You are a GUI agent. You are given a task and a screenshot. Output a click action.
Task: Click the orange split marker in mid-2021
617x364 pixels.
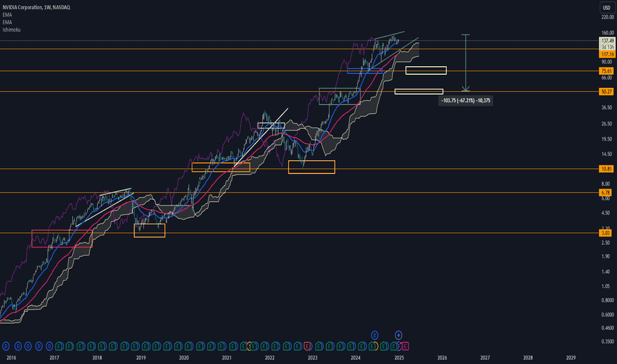249,346
